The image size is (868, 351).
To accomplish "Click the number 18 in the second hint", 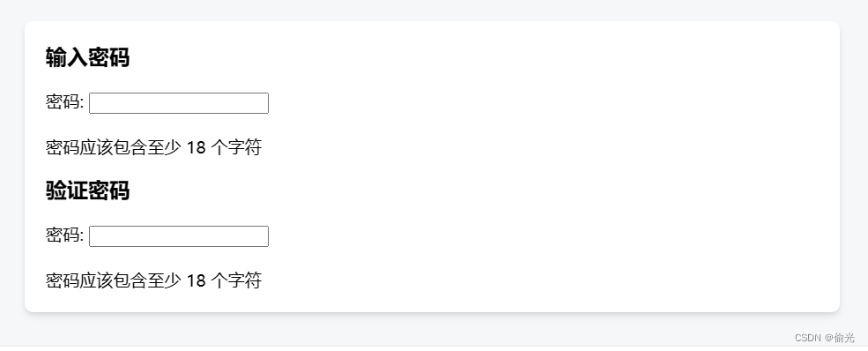I will coord(196,280).
